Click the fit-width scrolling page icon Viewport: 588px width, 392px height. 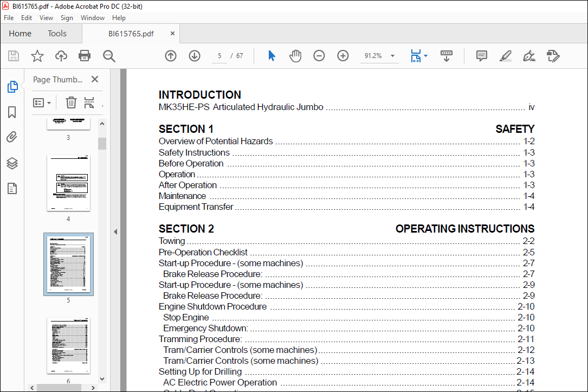tap(416, 56)
